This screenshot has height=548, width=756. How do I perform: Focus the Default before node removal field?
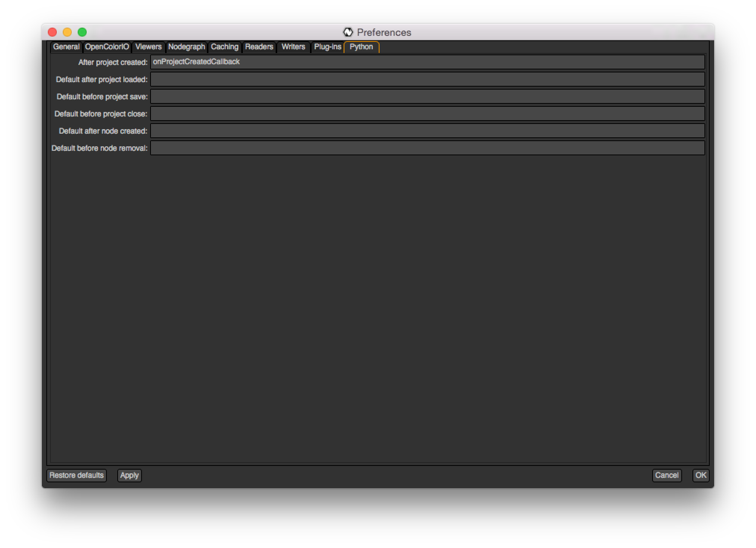coord(427,148)
